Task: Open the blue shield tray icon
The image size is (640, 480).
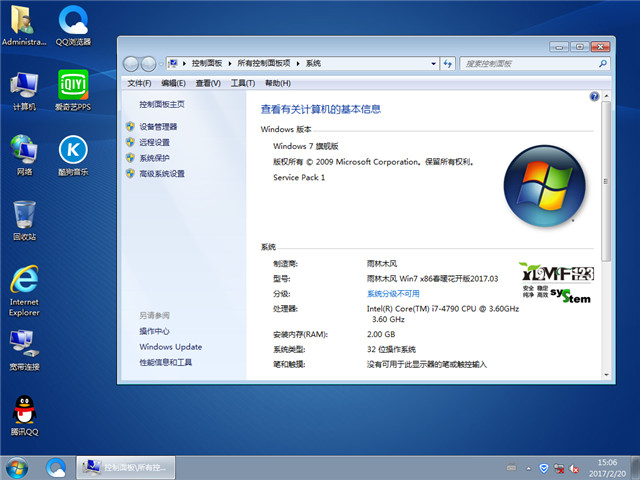Action: coord(544,468)
